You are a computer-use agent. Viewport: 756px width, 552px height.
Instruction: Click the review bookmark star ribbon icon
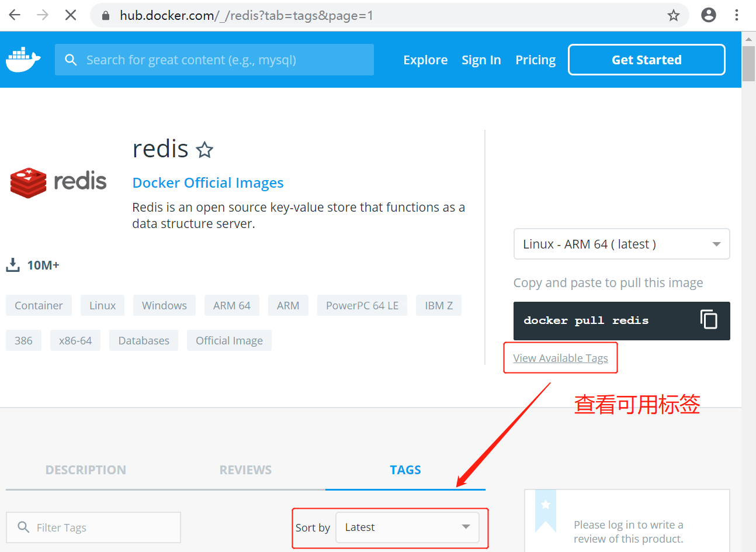546,510
